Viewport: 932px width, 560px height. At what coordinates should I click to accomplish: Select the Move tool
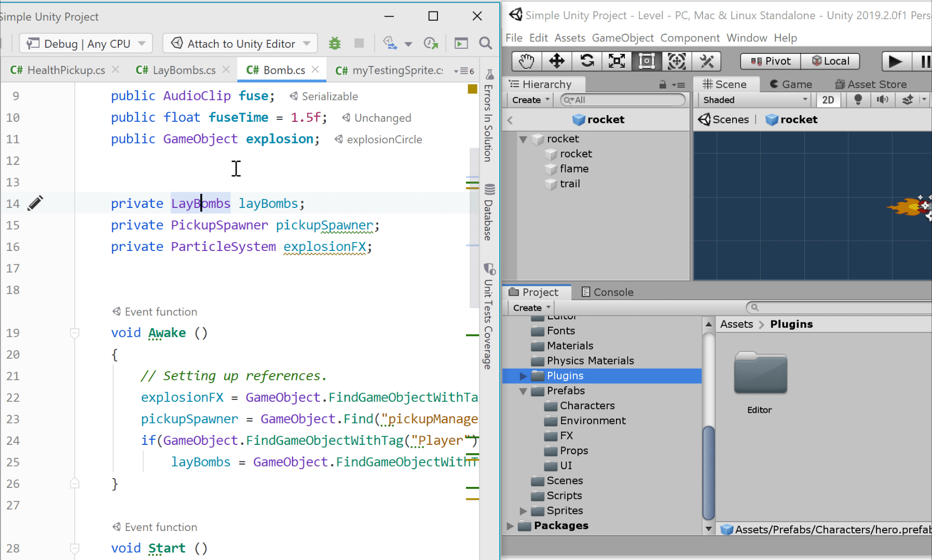pos(556,61)
